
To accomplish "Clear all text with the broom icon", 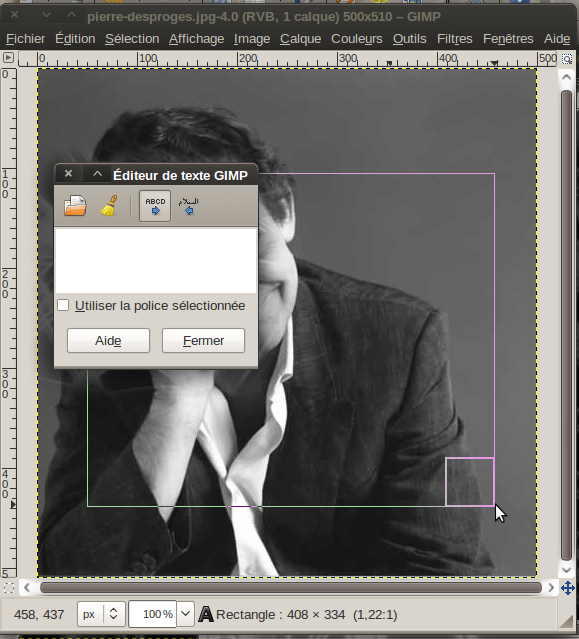I will pyautogui.click(x=109, y=205).
